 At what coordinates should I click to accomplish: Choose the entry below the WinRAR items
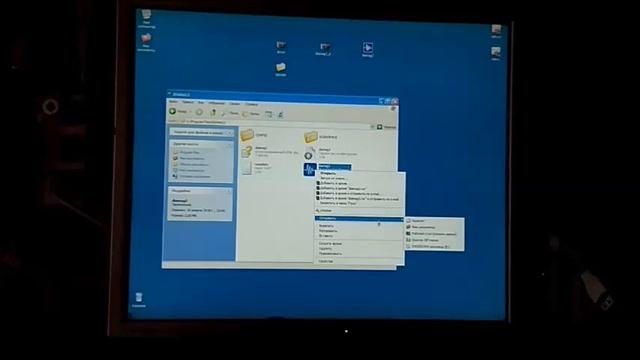coord(338,203)
